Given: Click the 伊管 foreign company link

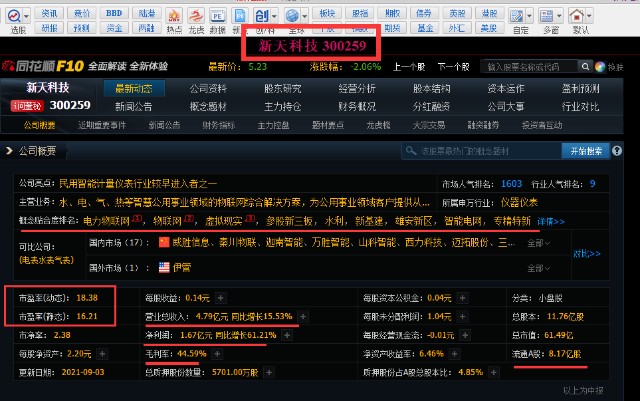Looking at the screenshot, I should pos(182,268).
